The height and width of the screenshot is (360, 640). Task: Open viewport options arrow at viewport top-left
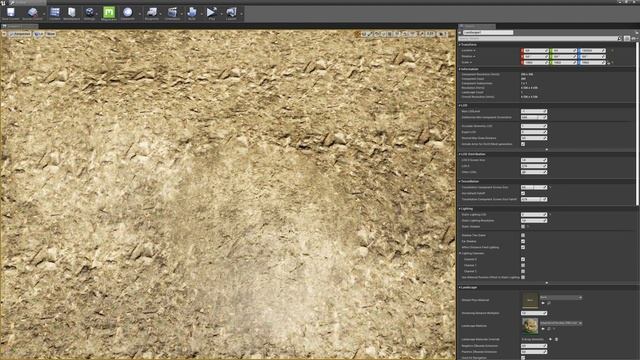(4, 34)
